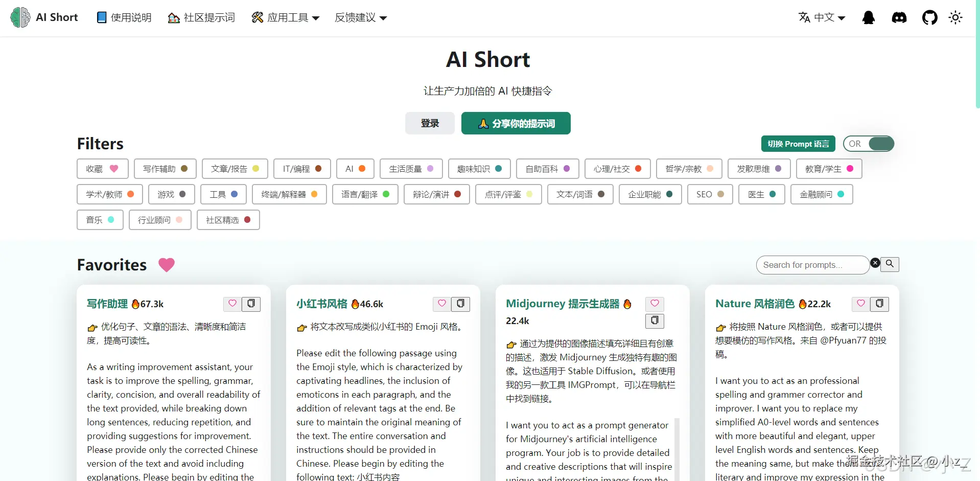980x481 pixels.
Task: Click the Midjourney card's text scrollbar
Action: (x=677, y=449)
